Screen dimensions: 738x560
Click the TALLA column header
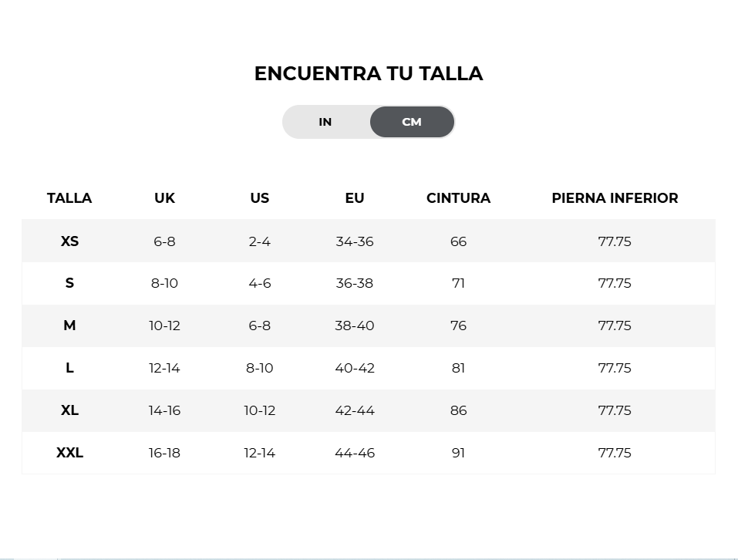[x=69, y=198]
